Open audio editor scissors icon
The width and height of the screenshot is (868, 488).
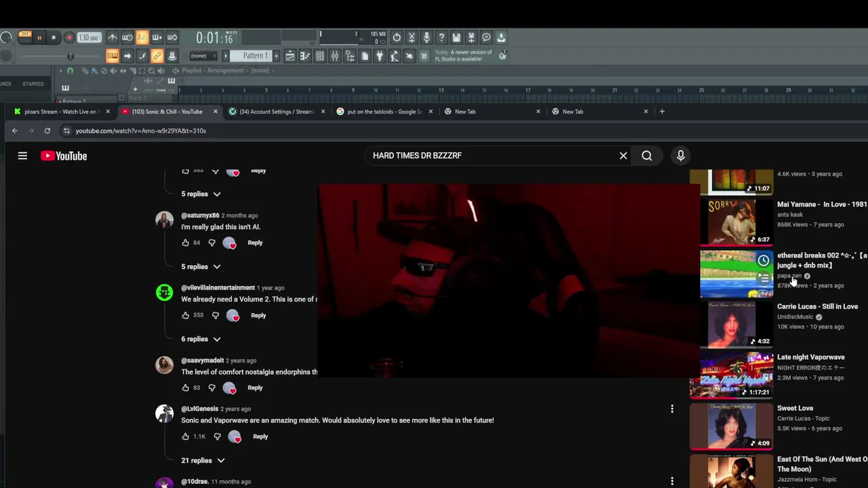412,37
